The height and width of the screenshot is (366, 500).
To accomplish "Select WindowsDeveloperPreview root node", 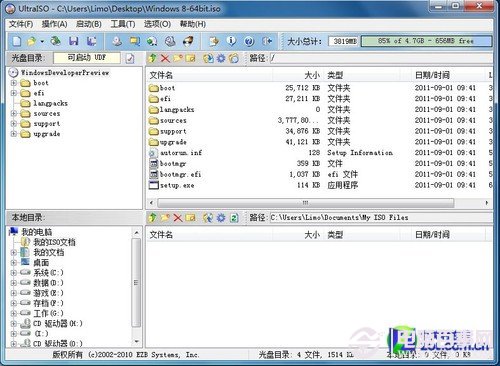I will [x=65, y=72].
